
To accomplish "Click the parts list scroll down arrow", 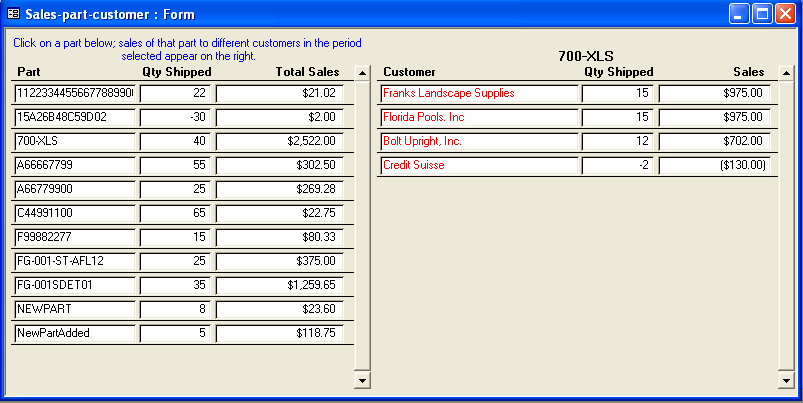I will tap(362, 381).
